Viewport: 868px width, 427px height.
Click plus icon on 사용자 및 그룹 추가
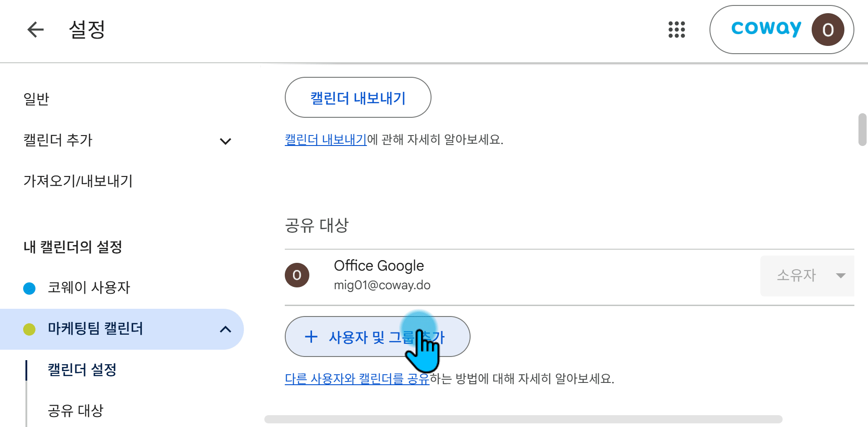[x=311, y=337]
